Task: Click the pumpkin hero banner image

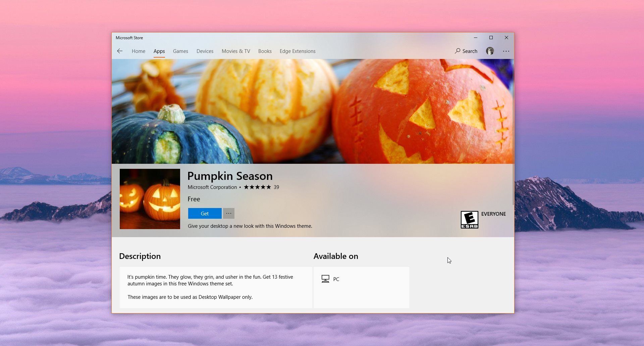Action: click(x=312, y=112)
